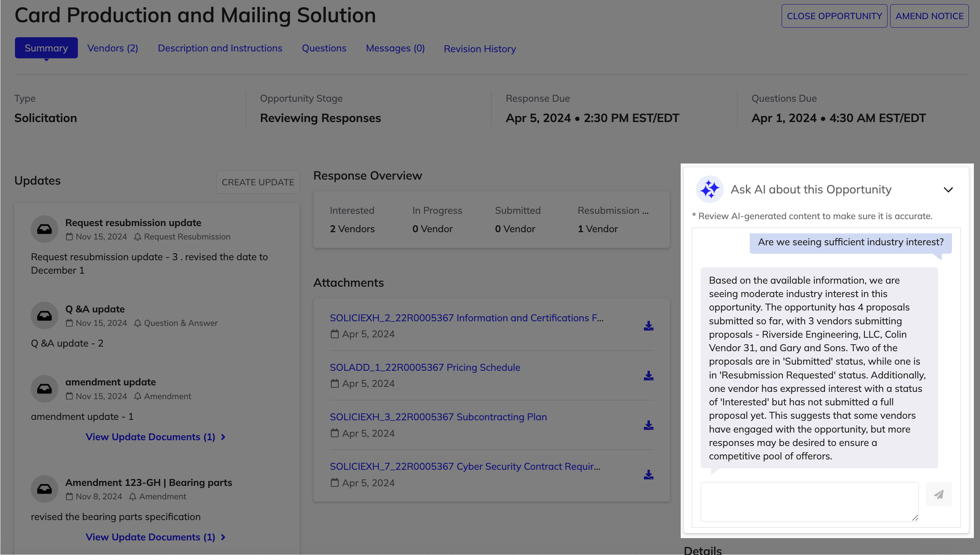Click the CREATE UPDATE button
Viewport: 980px width, 555px height.
click(x=258, y=182)
